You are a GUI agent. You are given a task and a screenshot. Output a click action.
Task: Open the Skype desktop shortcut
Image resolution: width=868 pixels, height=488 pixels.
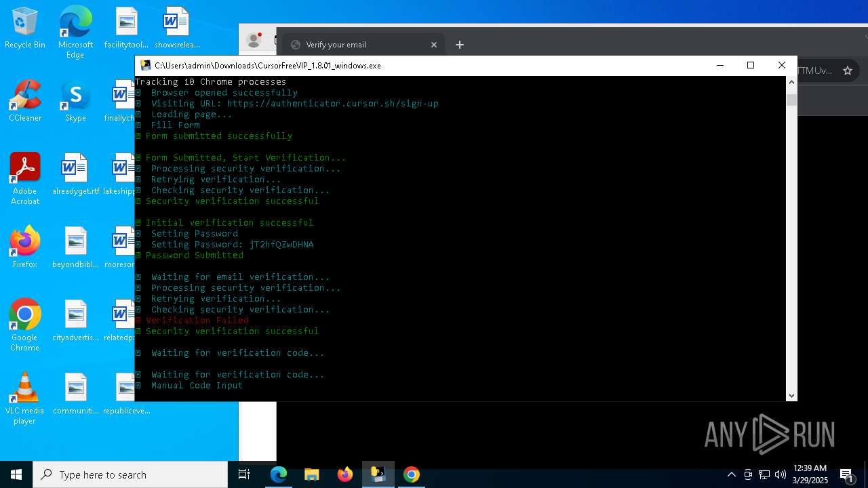tap(75, 102)
